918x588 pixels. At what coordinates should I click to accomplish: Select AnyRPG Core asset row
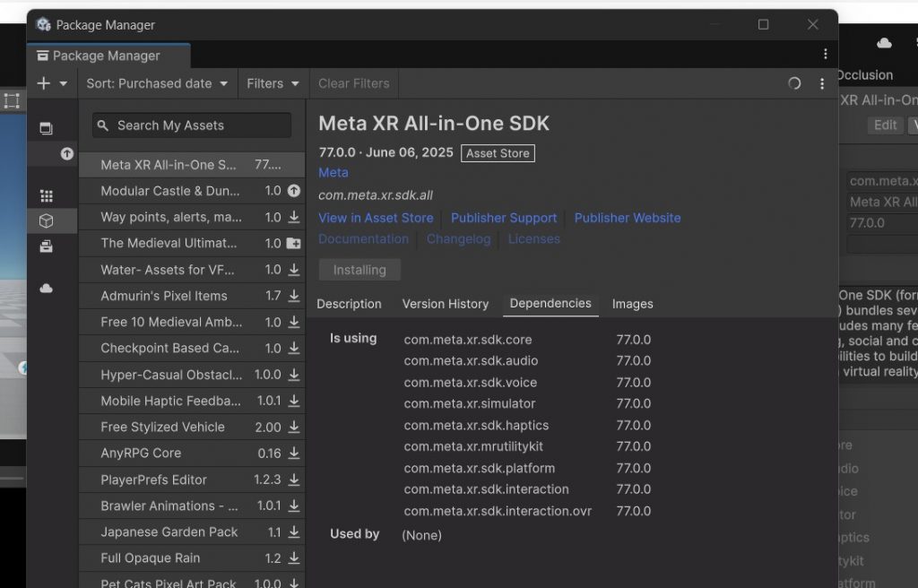coord(192,454)
